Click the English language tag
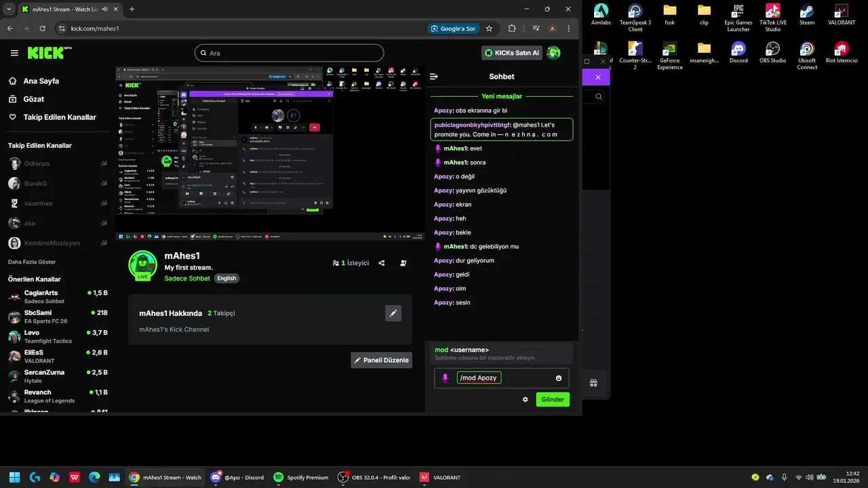Image resolution: width=868 pixels, height=488 pixels. coord(226,279)
